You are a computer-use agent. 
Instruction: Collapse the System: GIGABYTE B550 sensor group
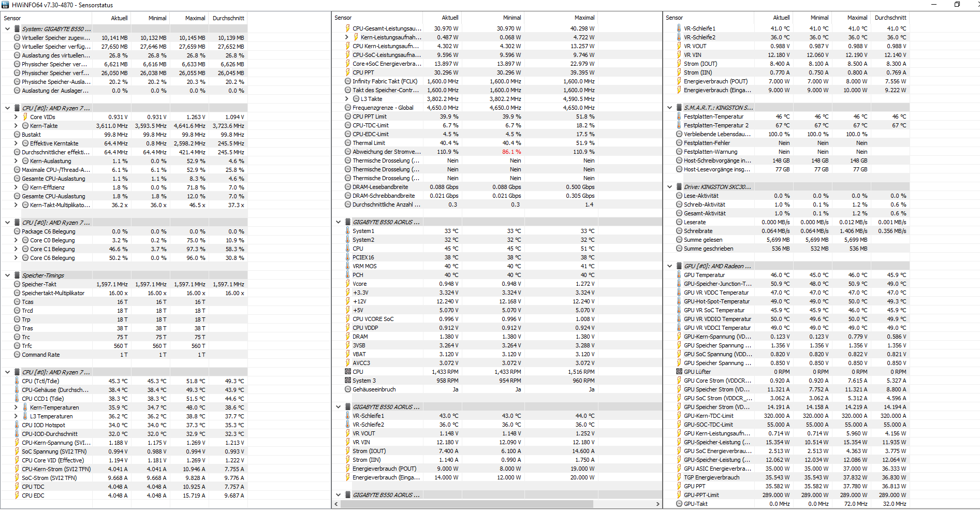tap(7, 29)
